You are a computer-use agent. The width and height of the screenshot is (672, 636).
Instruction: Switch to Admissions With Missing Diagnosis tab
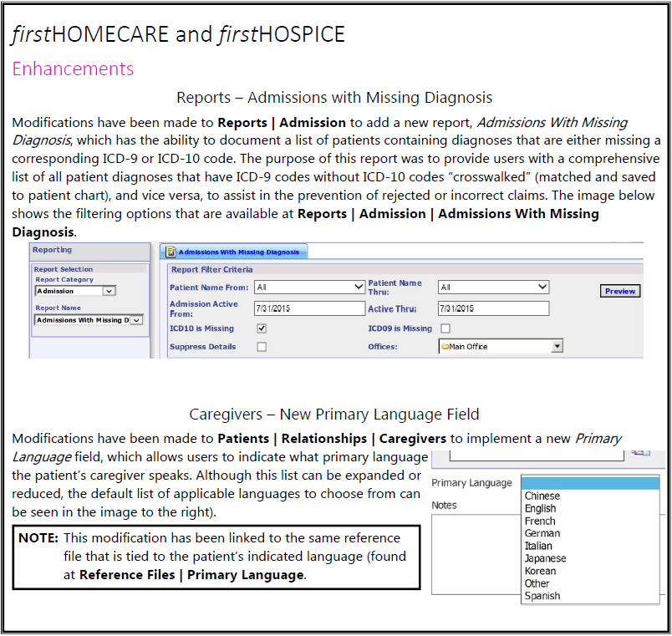click(x=237, y=252)
